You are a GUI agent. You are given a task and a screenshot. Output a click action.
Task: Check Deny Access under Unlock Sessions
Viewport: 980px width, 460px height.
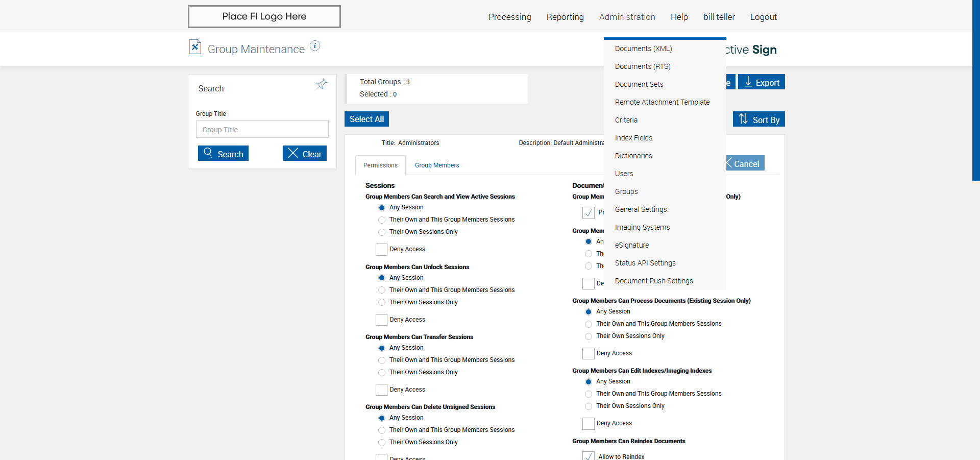coord(381,320)
